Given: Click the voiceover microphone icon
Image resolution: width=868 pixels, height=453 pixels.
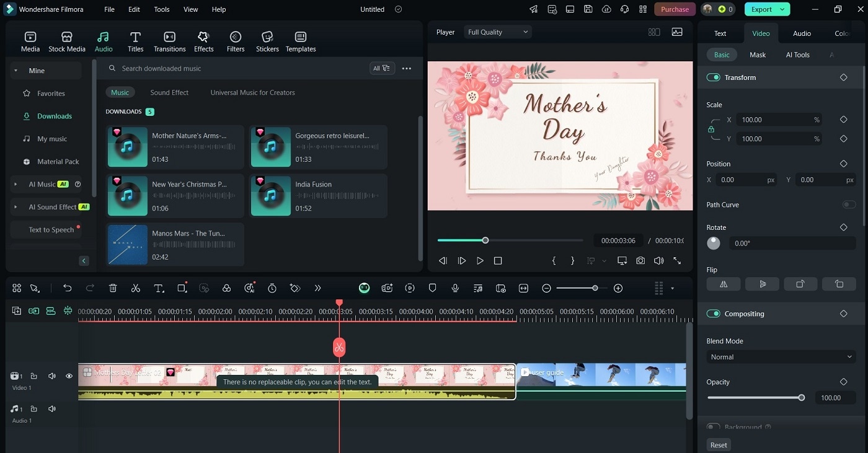Looking at the screenshot, I should coord(455,288).
